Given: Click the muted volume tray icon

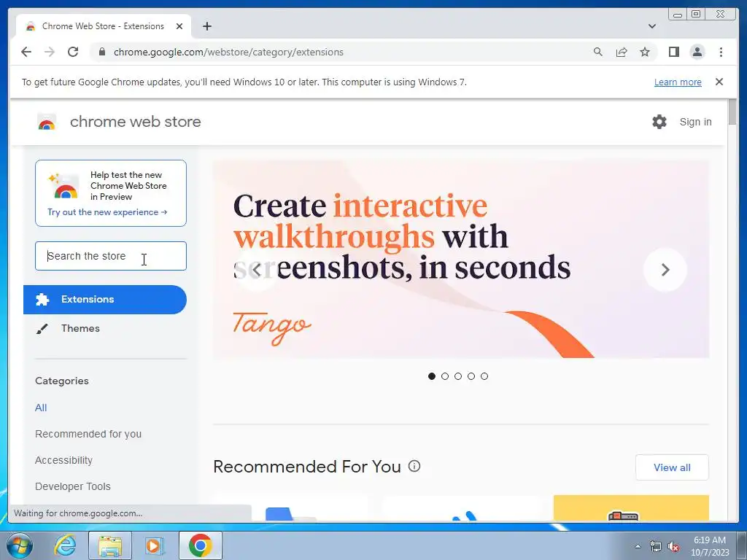Looking at the screenshot, I should pos(673,547).
